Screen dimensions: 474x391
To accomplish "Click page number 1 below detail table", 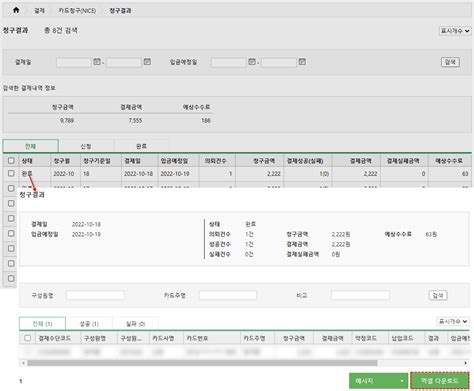I will coord(21,381).
